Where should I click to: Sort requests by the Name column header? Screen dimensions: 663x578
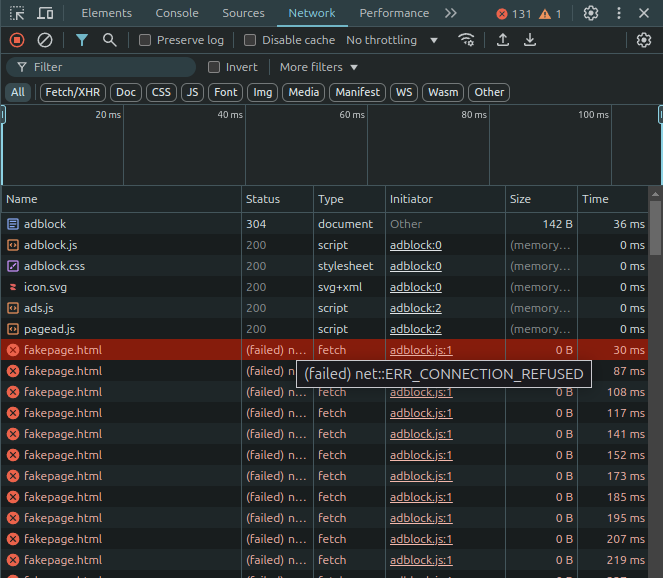point(121,199)
